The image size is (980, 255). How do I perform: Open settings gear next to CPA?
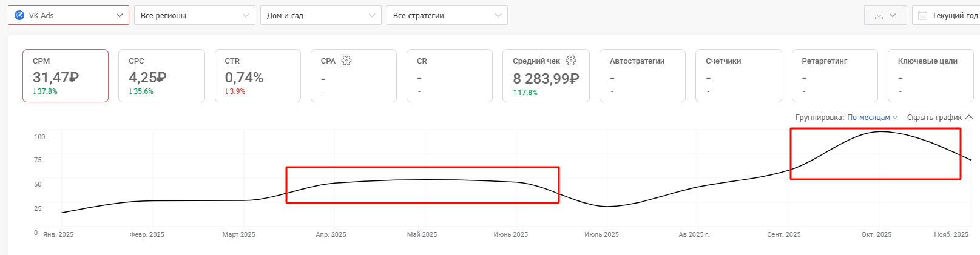346,61
